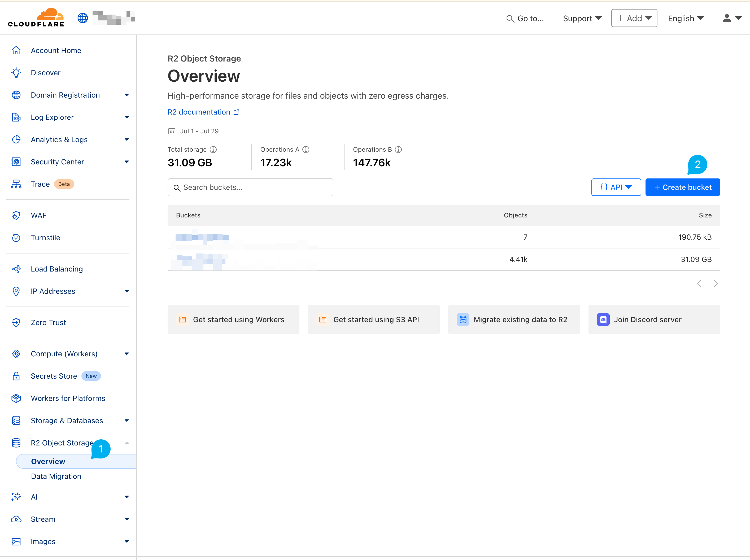Expand the Security Center section arrow
Screen dimensions: 750x560
(127, 162)
